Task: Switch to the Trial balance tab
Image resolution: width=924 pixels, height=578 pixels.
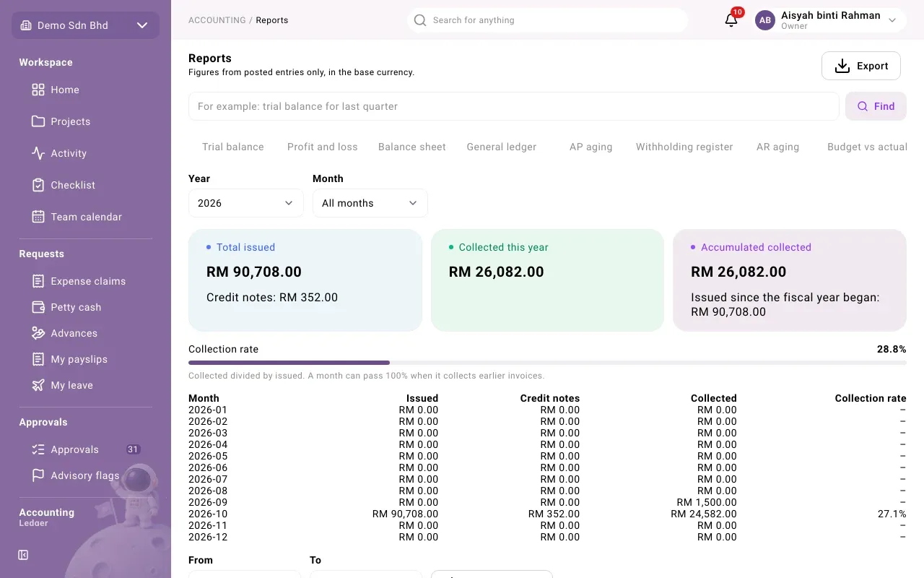Action: [x=233, y=147]
